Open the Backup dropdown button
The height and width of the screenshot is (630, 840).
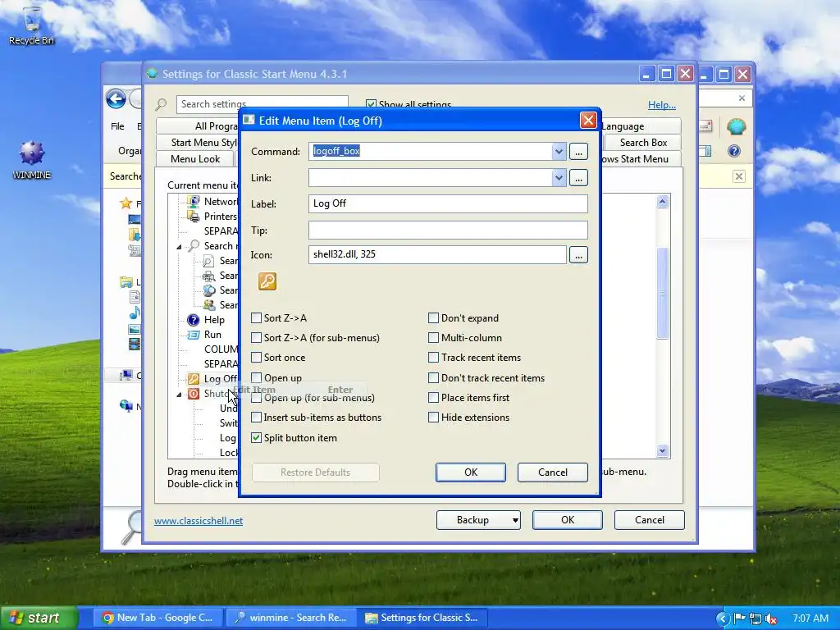478,520
